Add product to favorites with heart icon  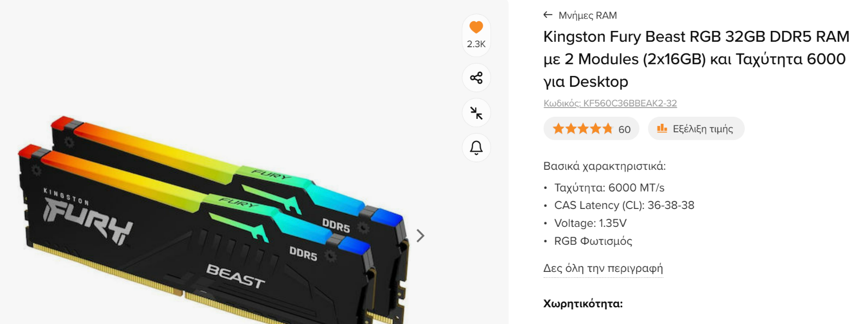tap(476, 27)
